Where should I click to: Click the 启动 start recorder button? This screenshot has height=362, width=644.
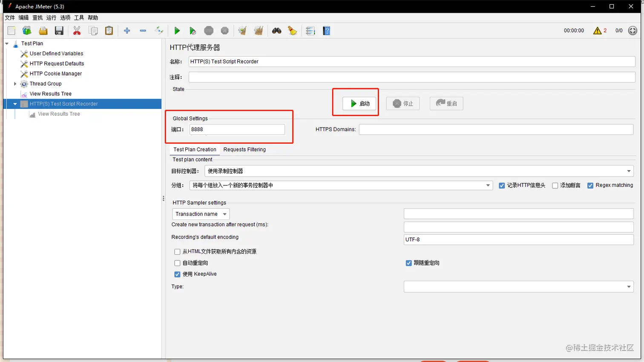coord(359,103)
